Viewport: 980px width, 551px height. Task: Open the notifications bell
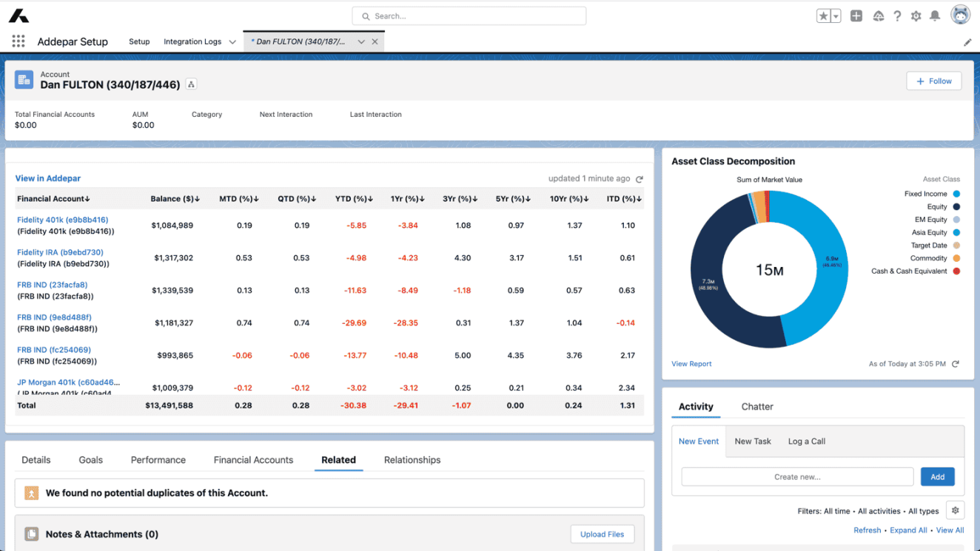click(x=934, y=15)
